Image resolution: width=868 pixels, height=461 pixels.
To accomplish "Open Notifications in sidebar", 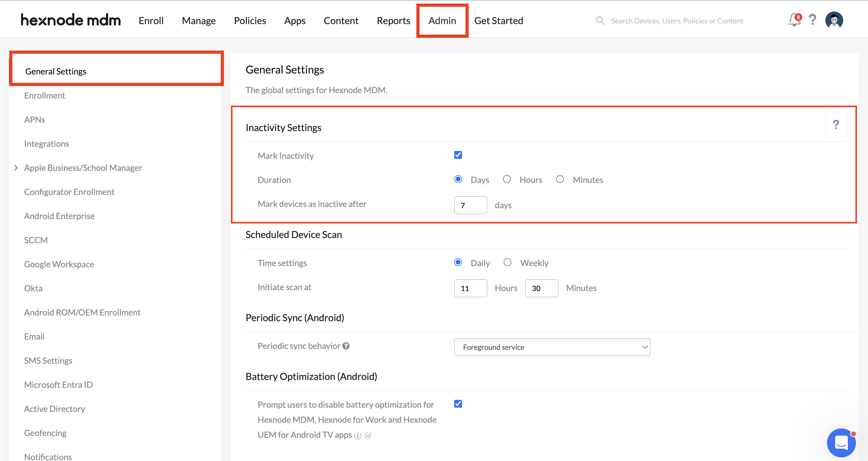I will tap(48, 456).
